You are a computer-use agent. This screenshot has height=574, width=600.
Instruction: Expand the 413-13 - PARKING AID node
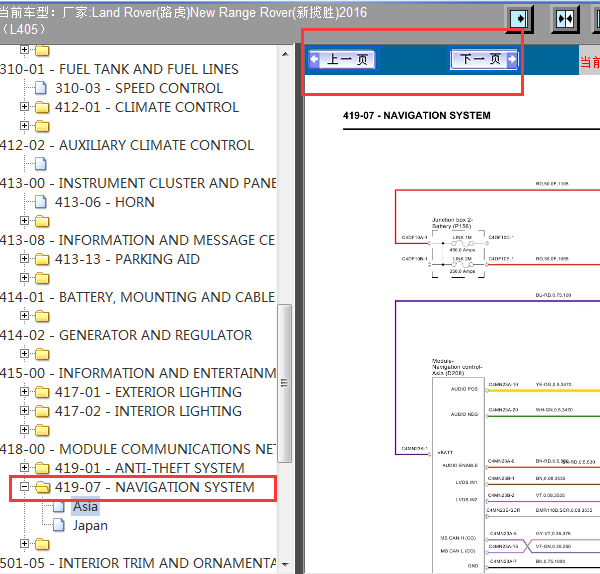(24, 259)
